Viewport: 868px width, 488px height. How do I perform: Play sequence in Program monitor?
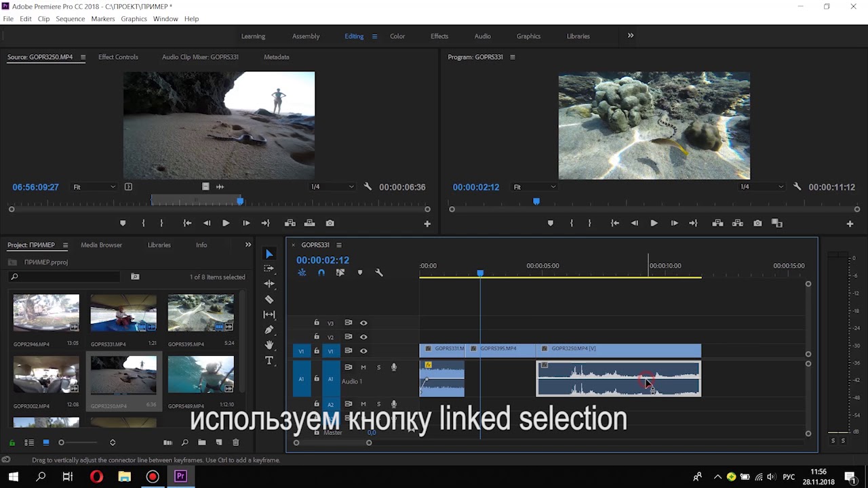654,223
